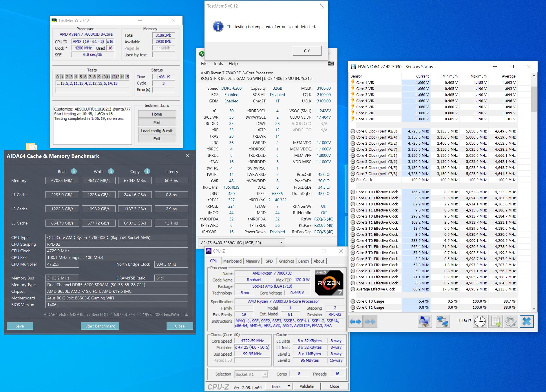Click the Close button in CPU-Z
546x392 pixels.
tap(334, 386)
